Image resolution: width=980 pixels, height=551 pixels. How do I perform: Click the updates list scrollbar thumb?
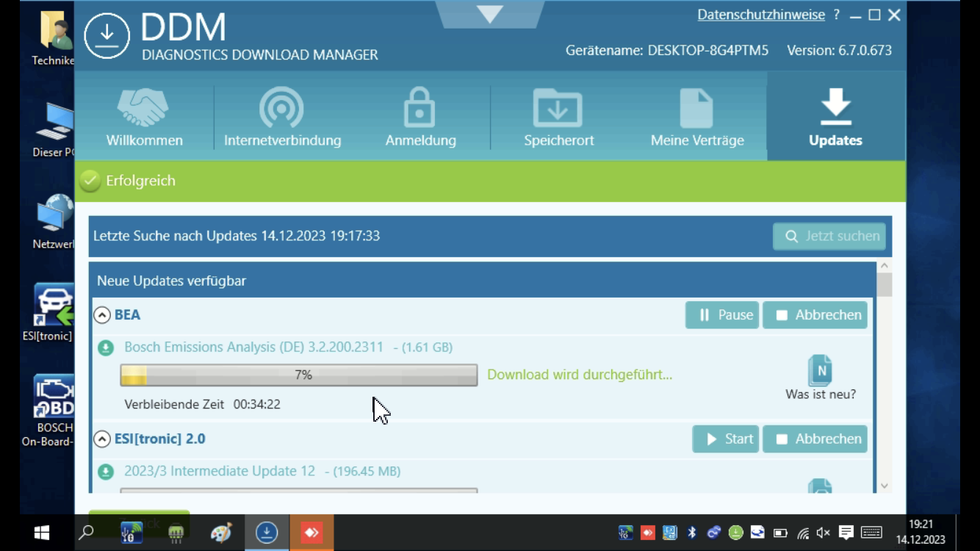click(x=884, y=284)
